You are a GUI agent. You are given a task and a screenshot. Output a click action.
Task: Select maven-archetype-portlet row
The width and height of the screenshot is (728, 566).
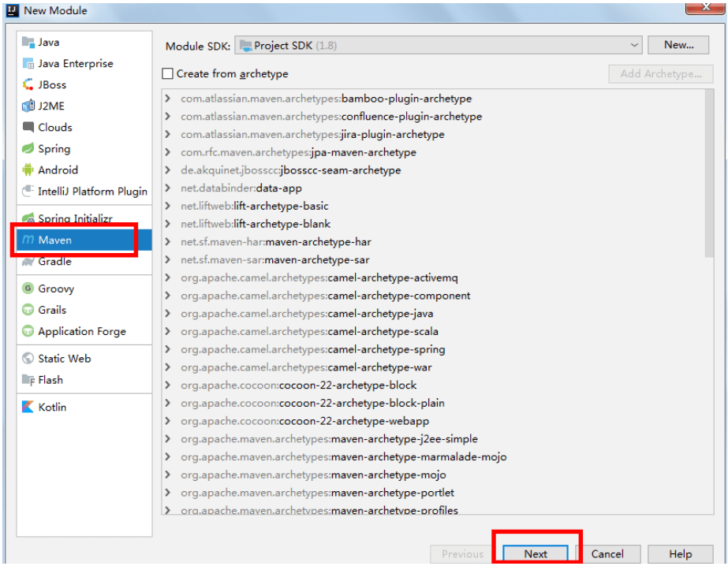click(433, 492)
